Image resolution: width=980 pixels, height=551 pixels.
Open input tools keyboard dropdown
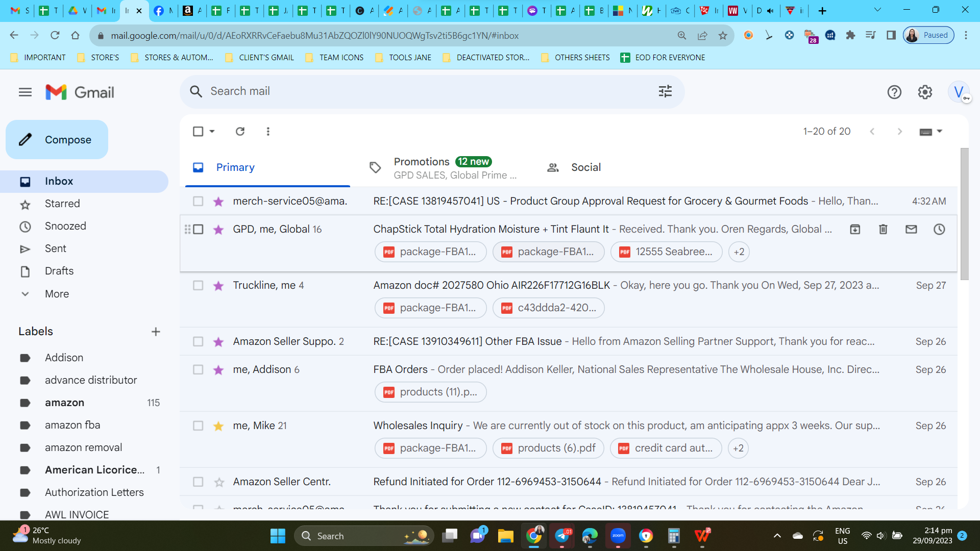click(931, 132)
